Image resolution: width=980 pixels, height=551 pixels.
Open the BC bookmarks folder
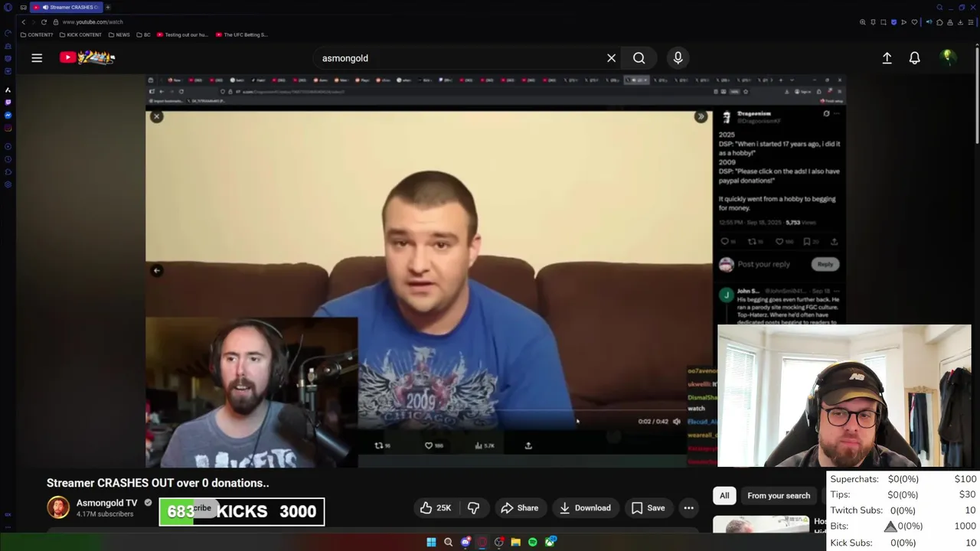coord(144,34)
